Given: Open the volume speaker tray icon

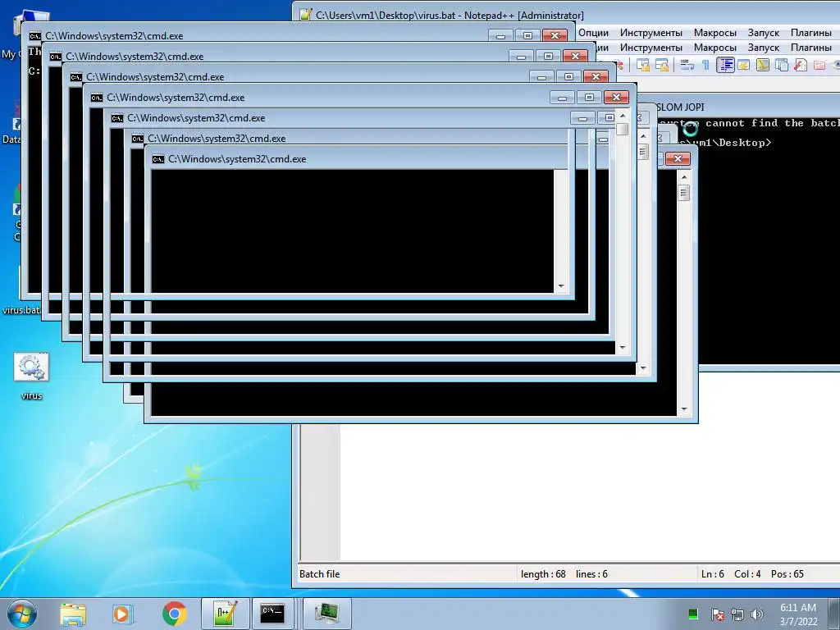Looking at the screenshot, I should click(x=757, y=614).
